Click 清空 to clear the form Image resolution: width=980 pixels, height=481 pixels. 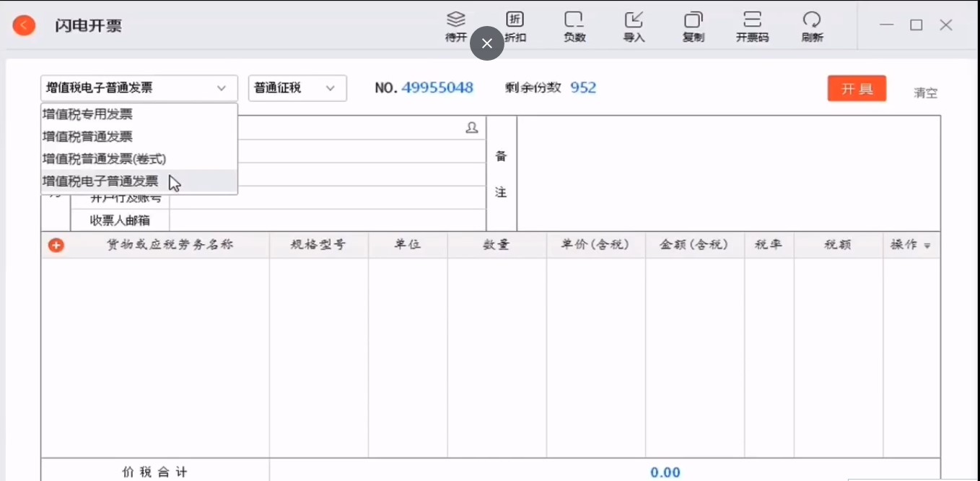[924, 92]
